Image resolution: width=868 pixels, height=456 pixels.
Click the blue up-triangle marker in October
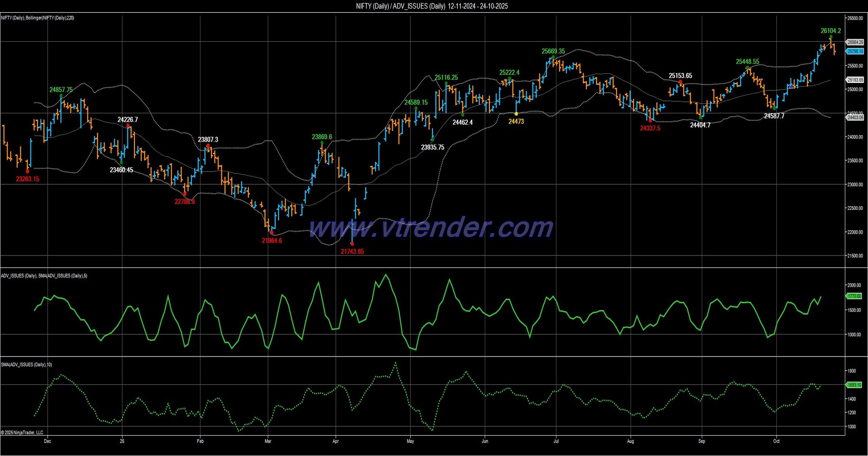pyautogui.click(x=791, y=86)
